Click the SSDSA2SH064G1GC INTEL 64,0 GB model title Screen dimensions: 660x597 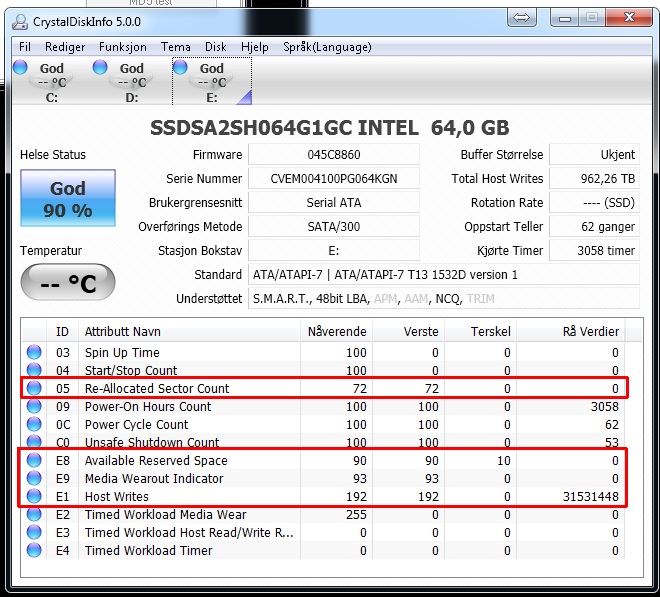pyautogui.click(x=330, y=128)
